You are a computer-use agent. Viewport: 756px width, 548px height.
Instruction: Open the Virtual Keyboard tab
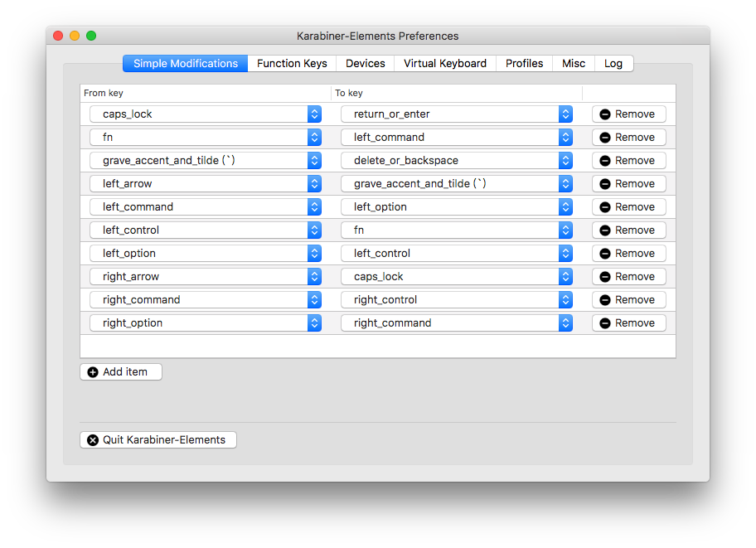point(445,63)
